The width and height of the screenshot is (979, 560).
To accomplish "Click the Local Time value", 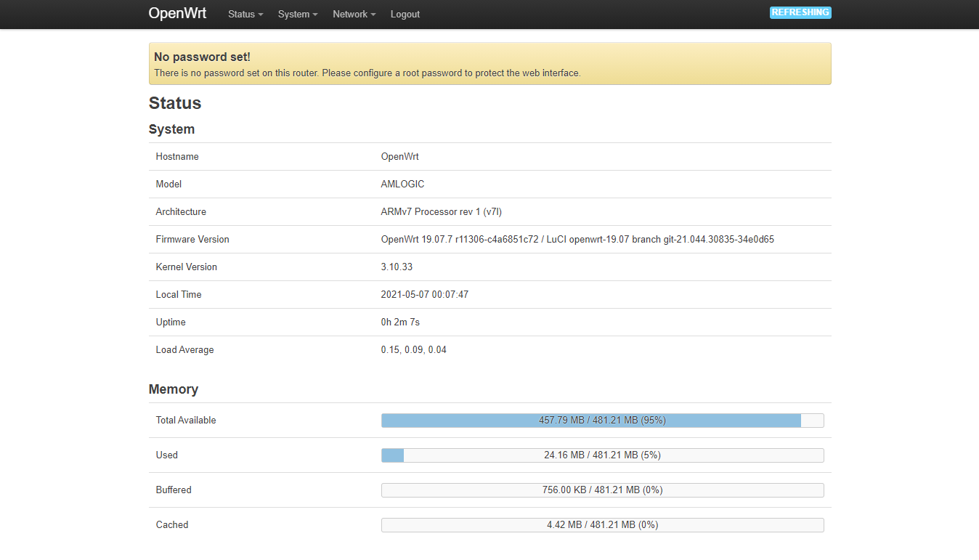I will [424, 295].
